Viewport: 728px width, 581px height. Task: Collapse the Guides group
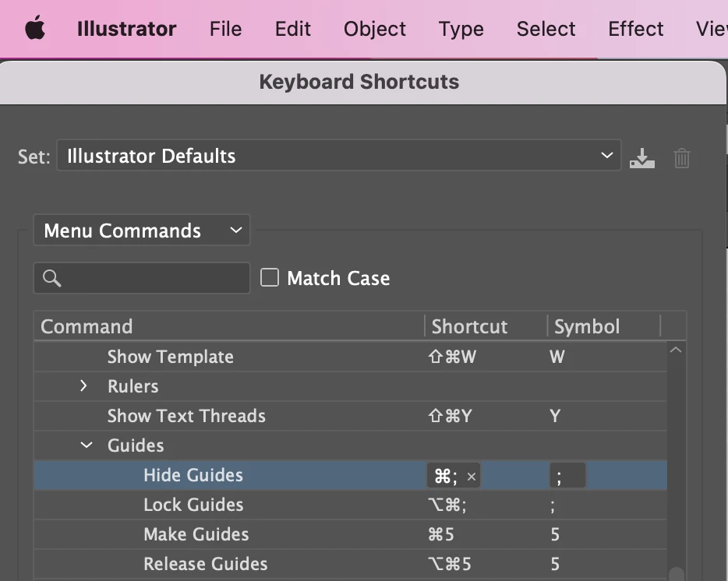tap(87, 445)
